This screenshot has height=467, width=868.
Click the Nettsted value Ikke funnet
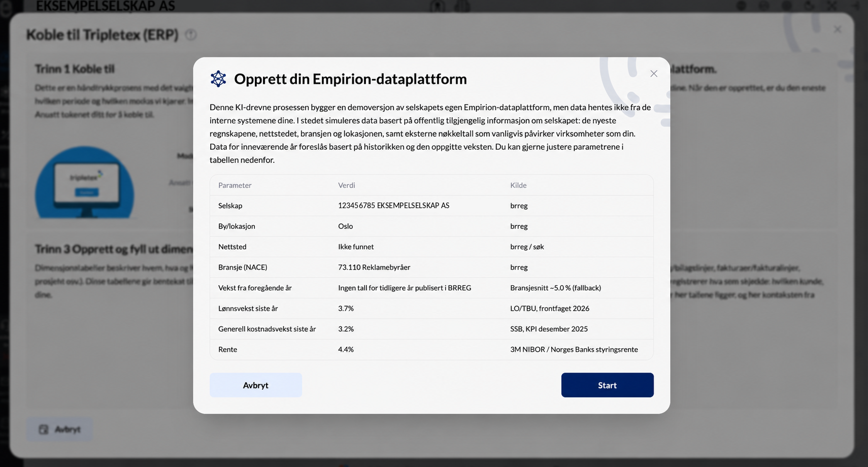pos(356,247)
